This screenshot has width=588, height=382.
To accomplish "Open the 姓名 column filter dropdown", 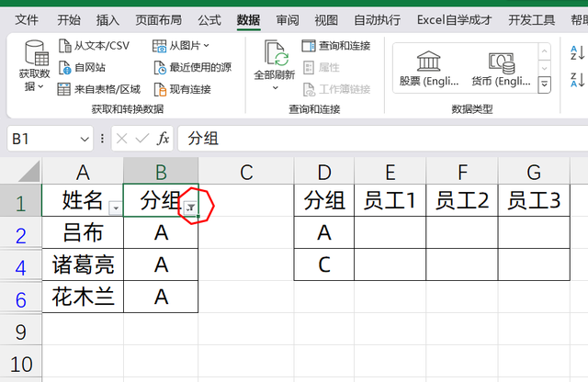I will tap(116, 208).
